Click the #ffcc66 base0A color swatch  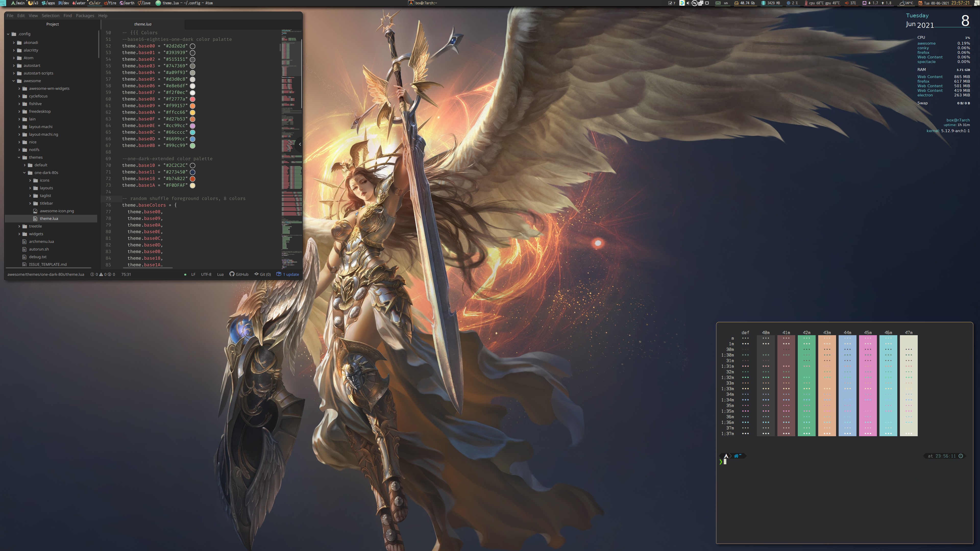[192, 112]
